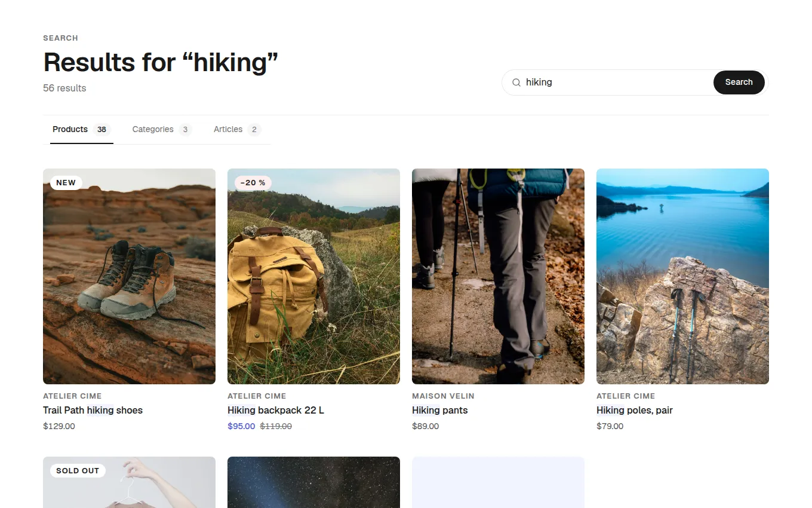Open the "Hiking backpack 22 L" title
The image size is (812, 508).
click(276, 410)
